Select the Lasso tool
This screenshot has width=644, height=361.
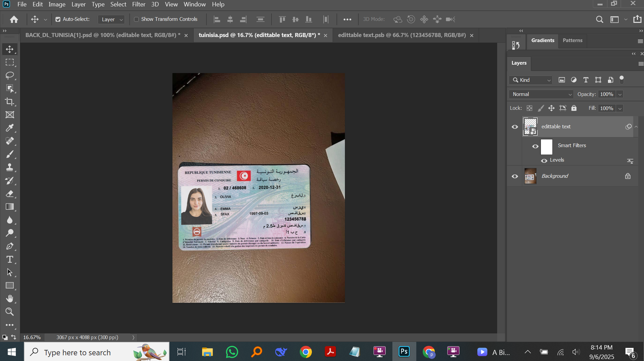coord(10,75)
